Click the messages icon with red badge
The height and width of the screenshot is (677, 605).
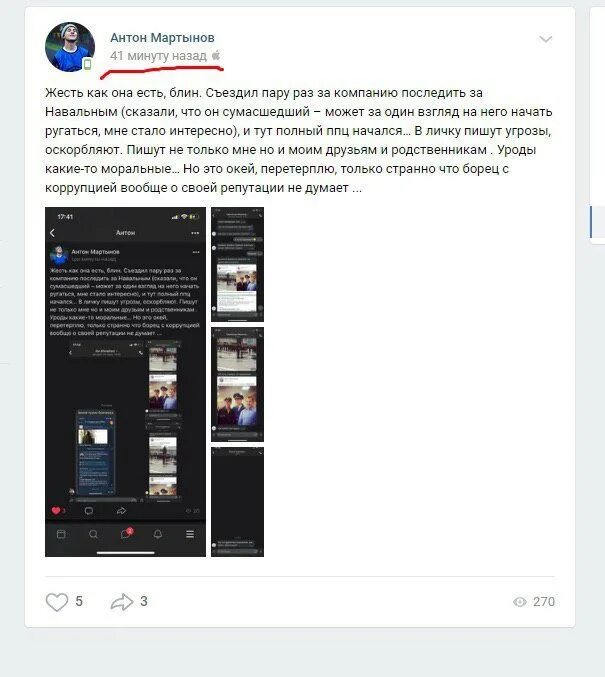[x=126, y=534]
